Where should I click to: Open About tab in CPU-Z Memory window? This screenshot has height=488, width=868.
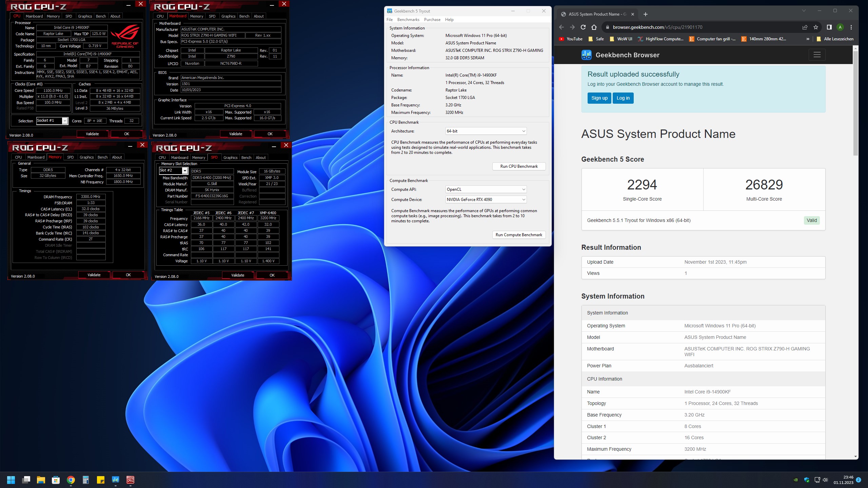(117, 157)
